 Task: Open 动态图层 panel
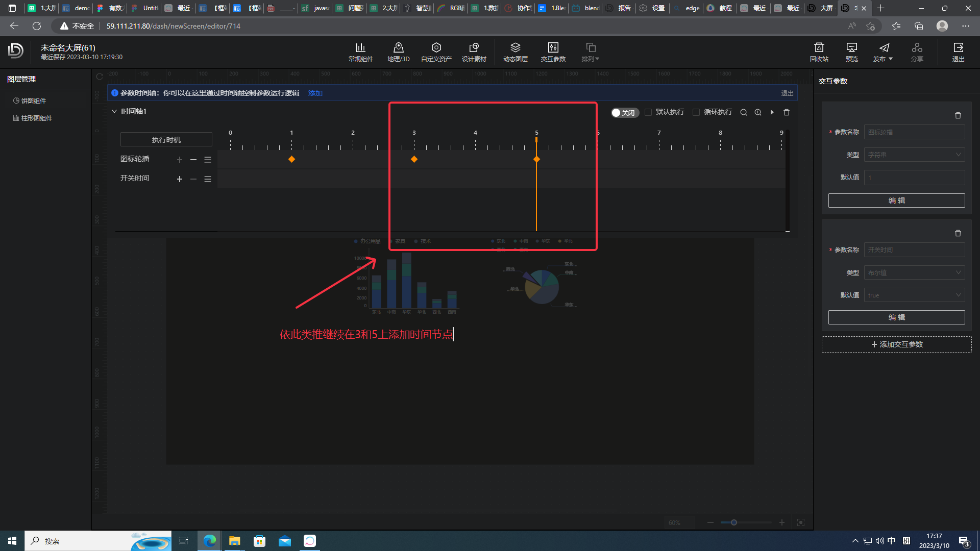[515, 53]
